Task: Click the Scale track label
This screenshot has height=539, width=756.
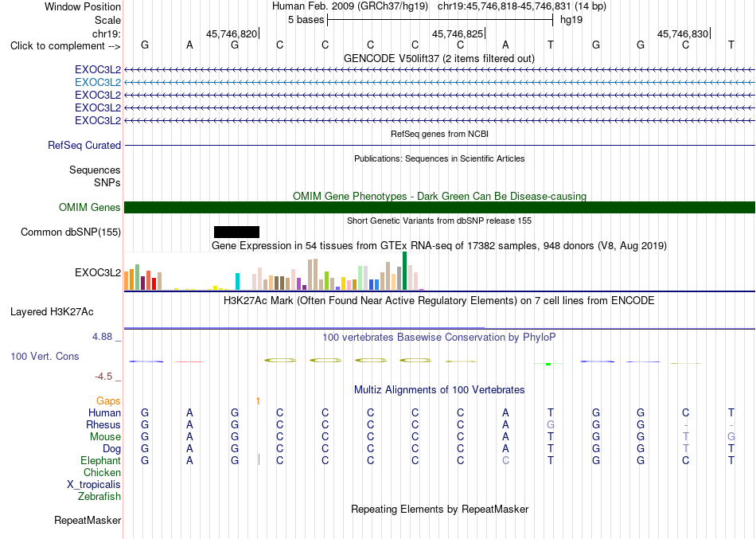Action: [107, 20]
